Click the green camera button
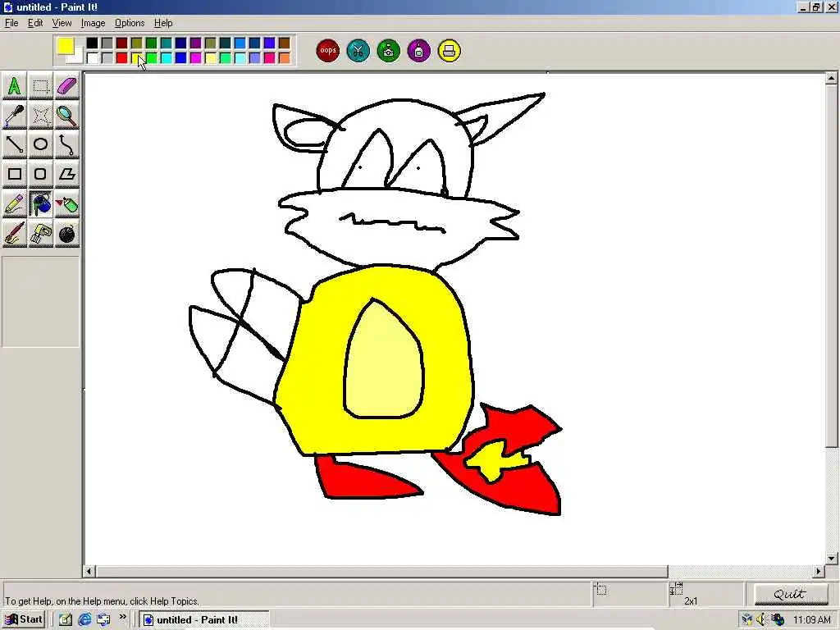 tap(389, 51)
